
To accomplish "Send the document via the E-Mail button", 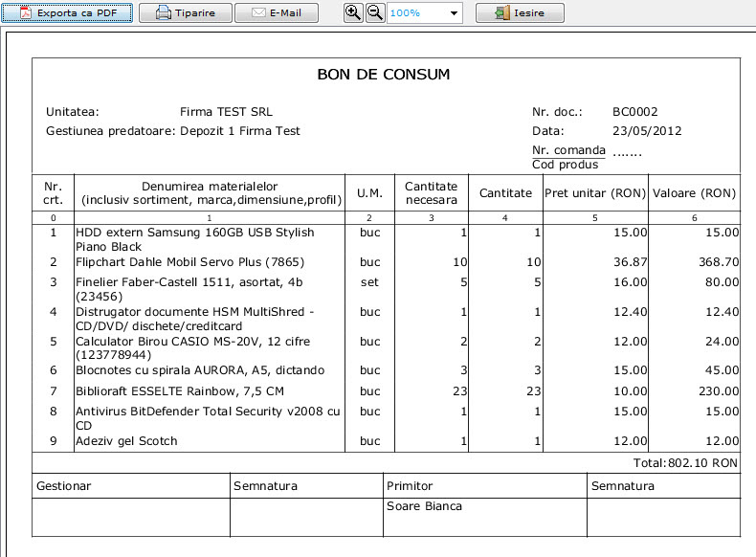I will click(277, 13).
